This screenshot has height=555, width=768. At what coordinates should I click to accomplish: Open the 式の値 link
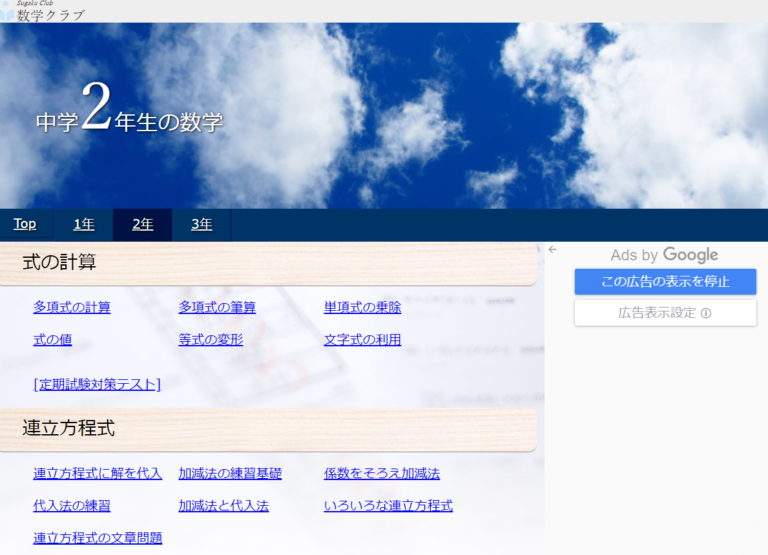(52, 339)
